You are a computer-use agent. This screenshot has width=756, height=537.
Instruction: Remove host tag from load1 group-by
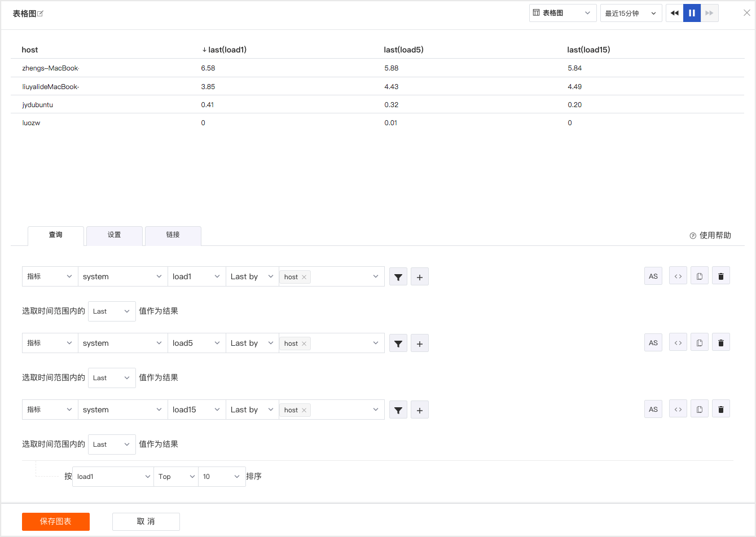(304, 277)
